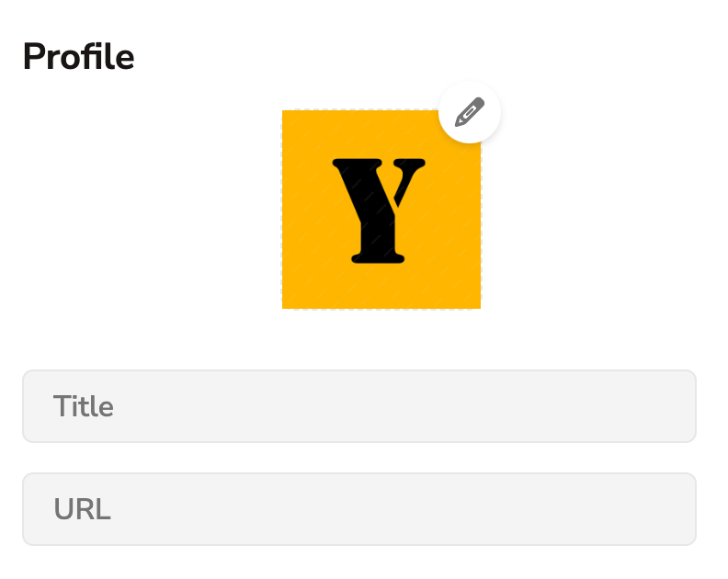
Task: Select the yellow Y profile image
Action: [381, 210]
